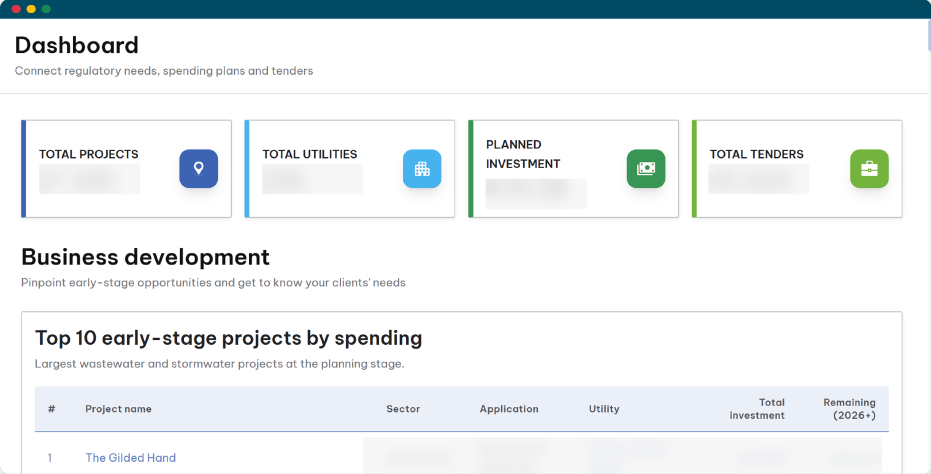Click the Remaining (2026+) column header
This screenshot has width=931, height=474.
(849, 409)
